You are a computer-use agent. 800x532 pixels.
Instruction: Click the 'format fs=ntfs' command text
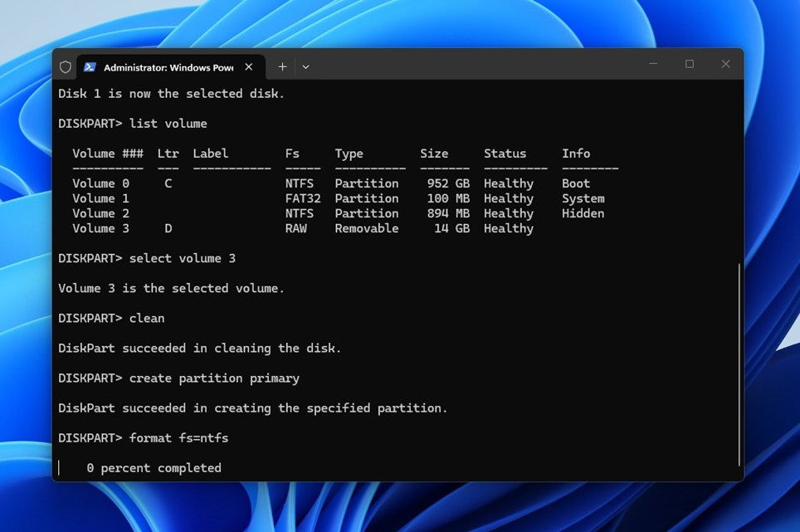click(x=178, y=438)
